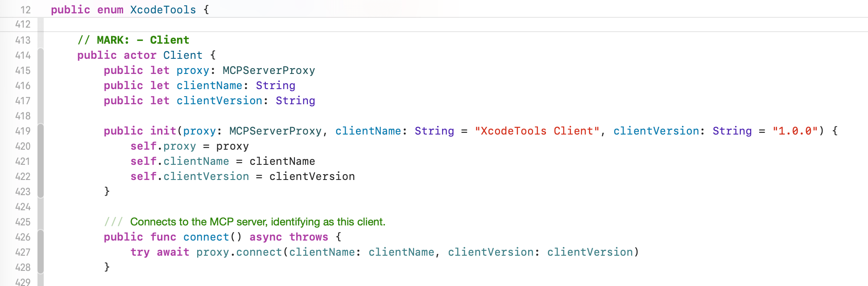Click the "1.0.0" string literal
The width and height of the screenshot is (868, 286).
[x=795, y=131]
